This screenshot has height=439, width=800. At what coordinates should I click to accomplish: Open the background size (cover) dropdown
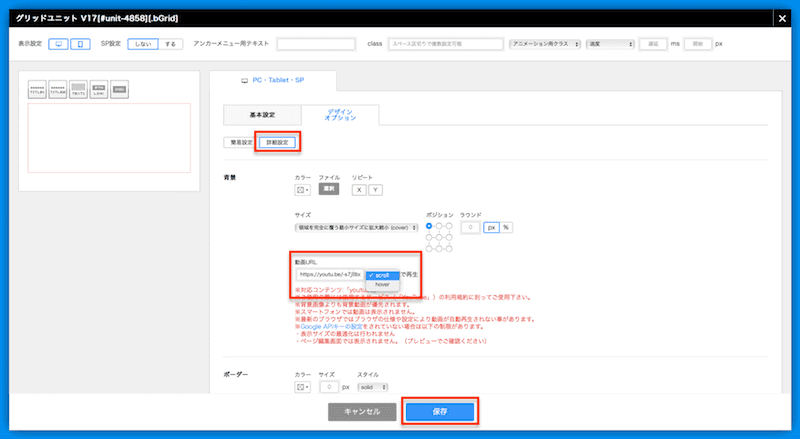point(356,227)
